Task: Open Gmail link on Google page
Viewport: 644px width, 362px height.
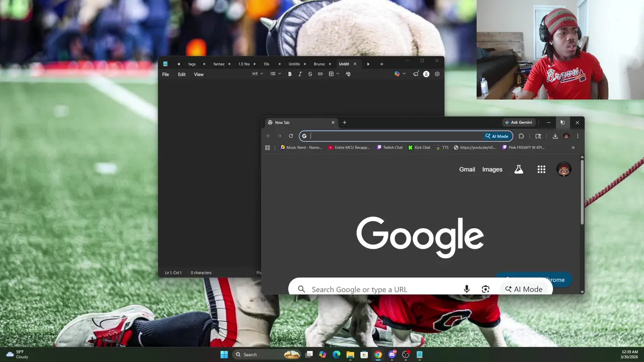Action: click(x=467, y=169)
